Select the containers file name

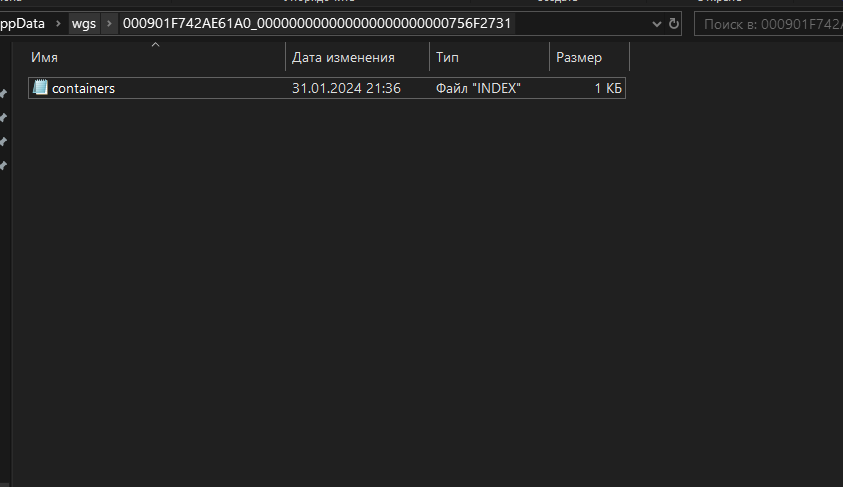coord(83,88)
